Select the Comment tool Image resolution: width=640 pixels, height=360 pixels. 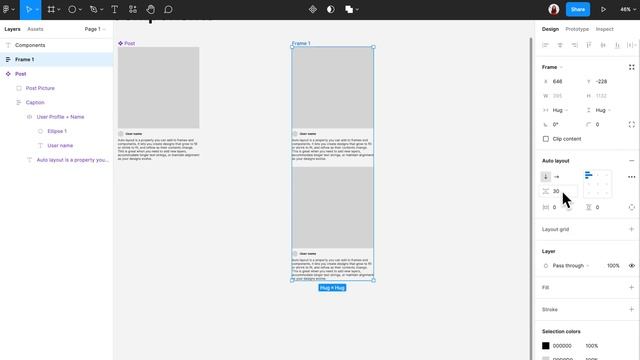point(168,9)
